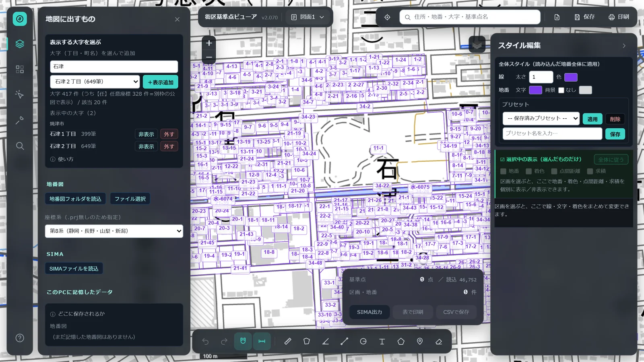The width and height of the screenshot is (644, 362).
Task: Expand the saved presets dropdown
Action: [541, 118]
